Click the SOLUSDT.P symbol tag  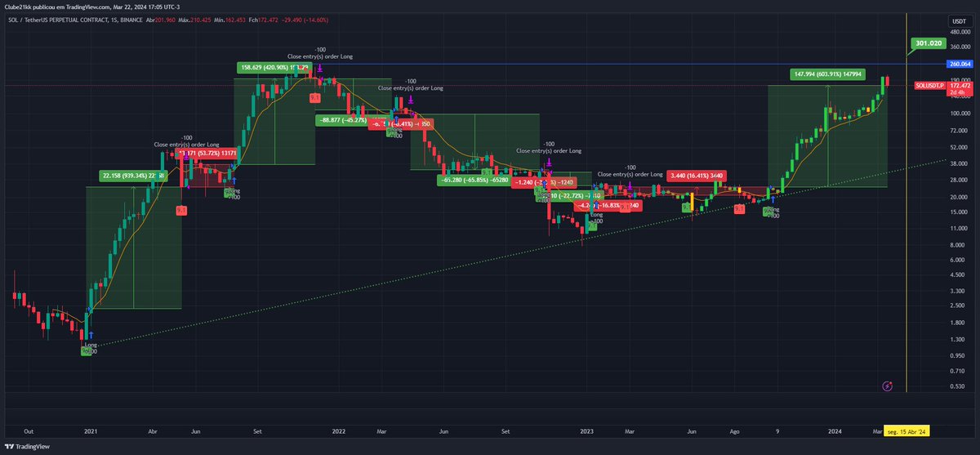coord(929,85)
